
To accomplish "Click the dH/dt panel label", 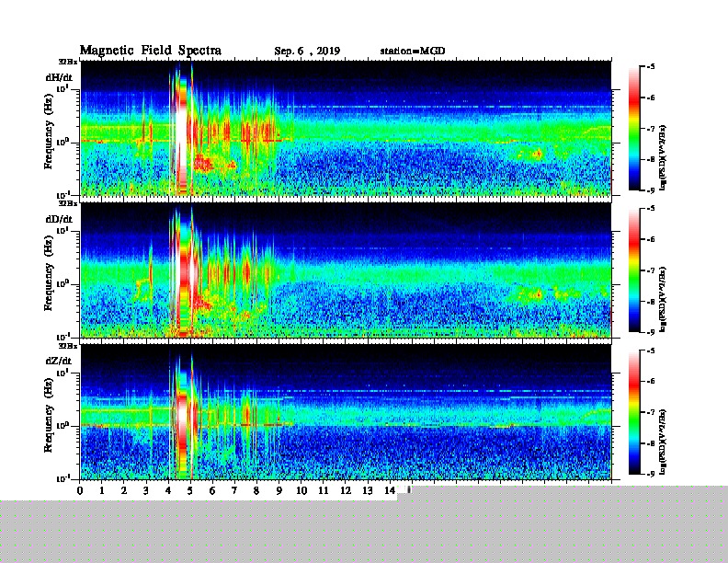I will [x=59, y=77].
